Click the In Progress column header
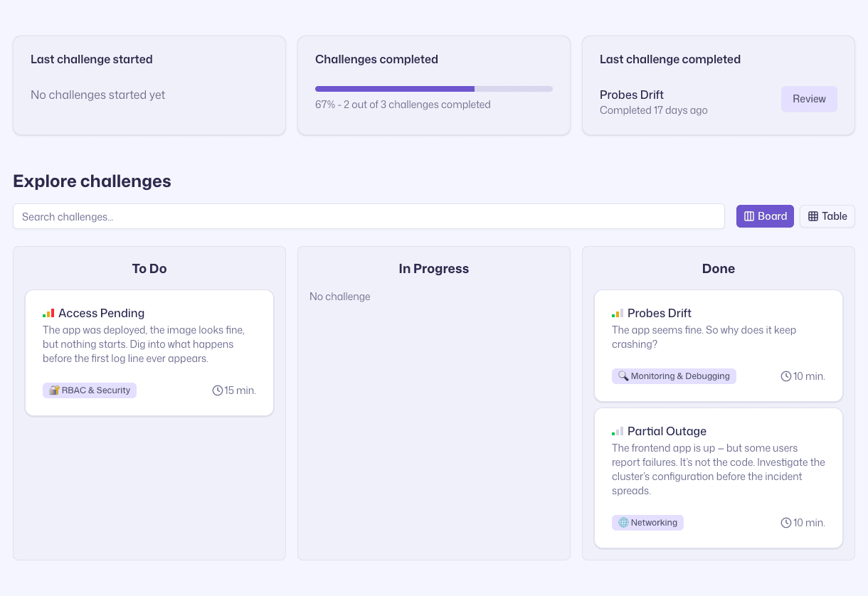Screen dimensions: 868x596 (x=433, y=269)
